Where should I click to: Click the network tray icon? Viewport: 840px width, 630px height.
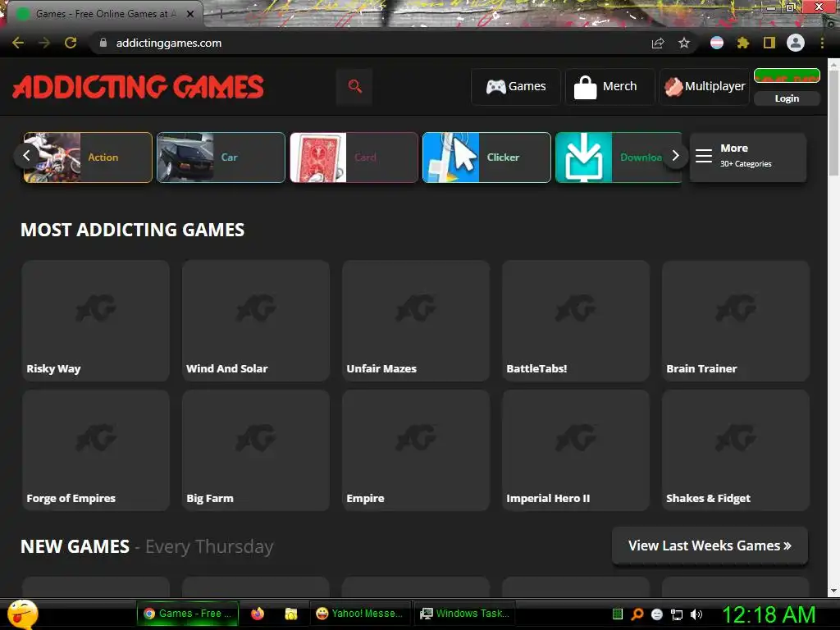click(677, 614)
